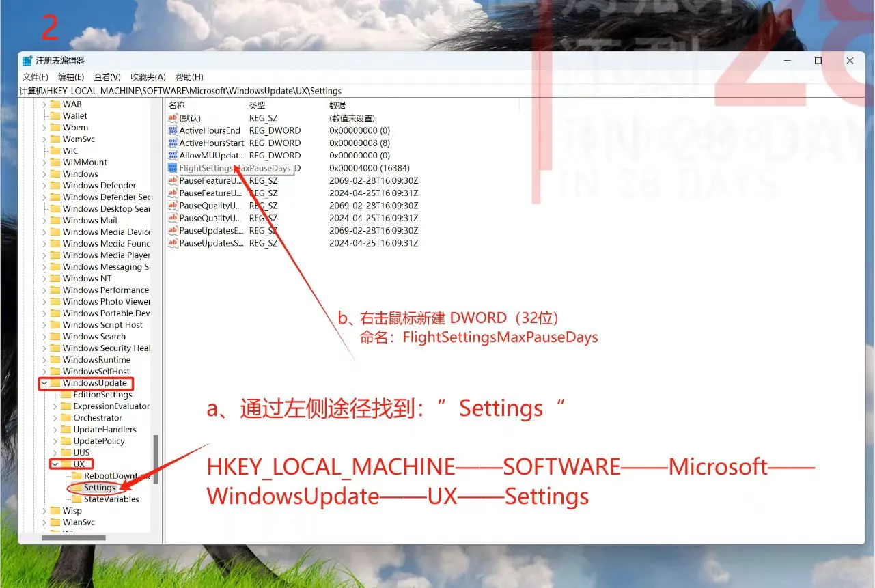Collapse the WindowsUpdate tree node
The image size is (875, 588).
44,383
